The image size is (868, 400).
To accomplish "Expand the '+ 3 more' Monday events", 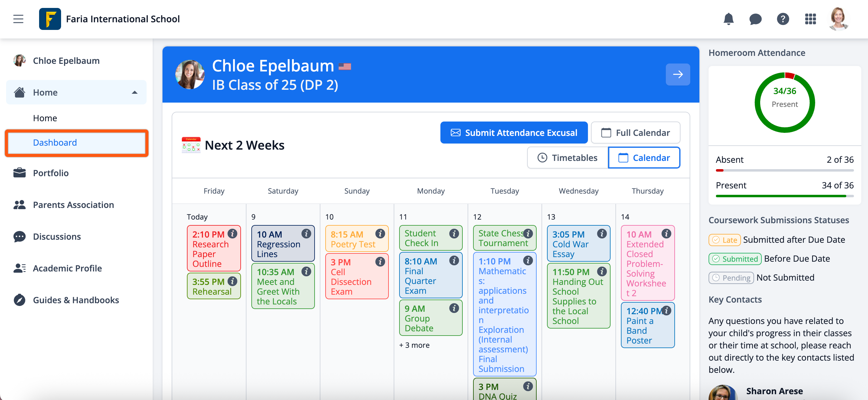I will click(414, 345).
